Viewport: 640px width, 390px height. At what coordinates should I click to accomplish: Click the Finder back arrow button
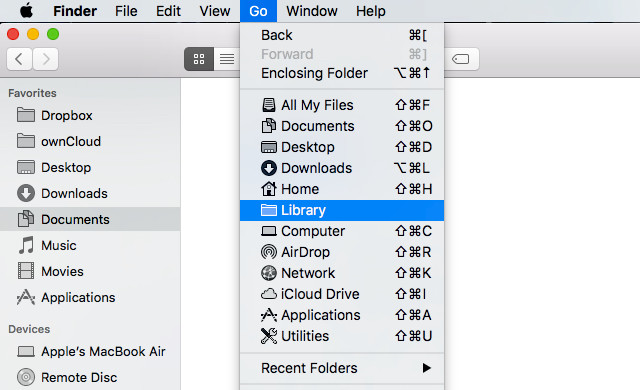click(x=19, y=59)
